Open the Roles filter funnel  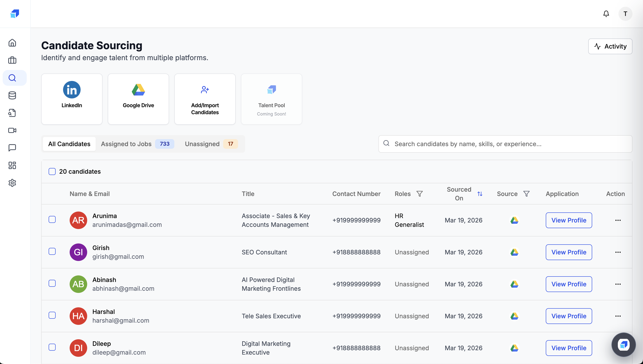tap(420, 194)
